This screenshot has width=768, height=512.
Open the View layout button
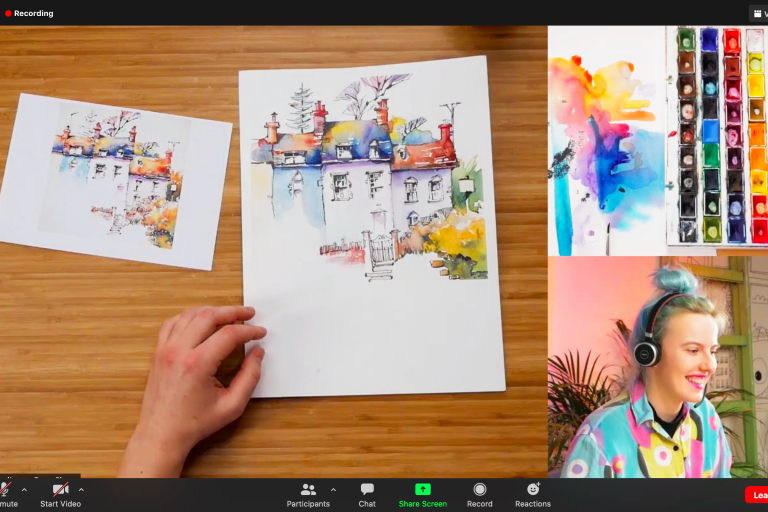tap(759, 13)
